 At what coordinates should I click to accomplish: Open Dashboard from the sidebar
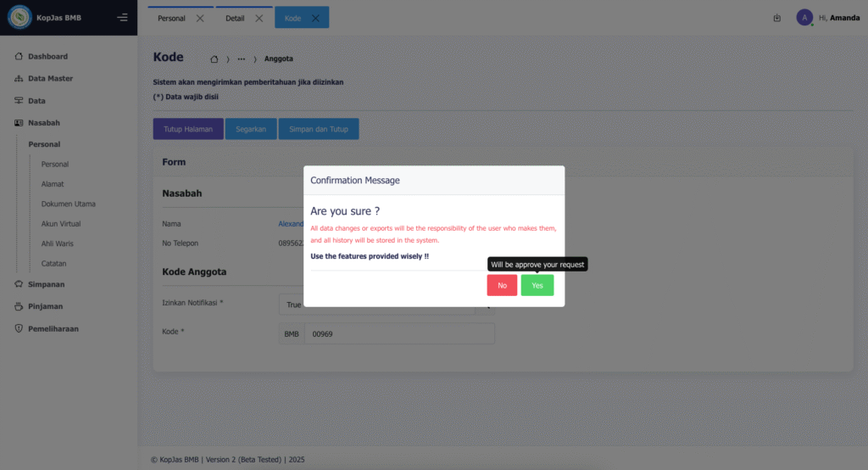click(x=47, y=57)
